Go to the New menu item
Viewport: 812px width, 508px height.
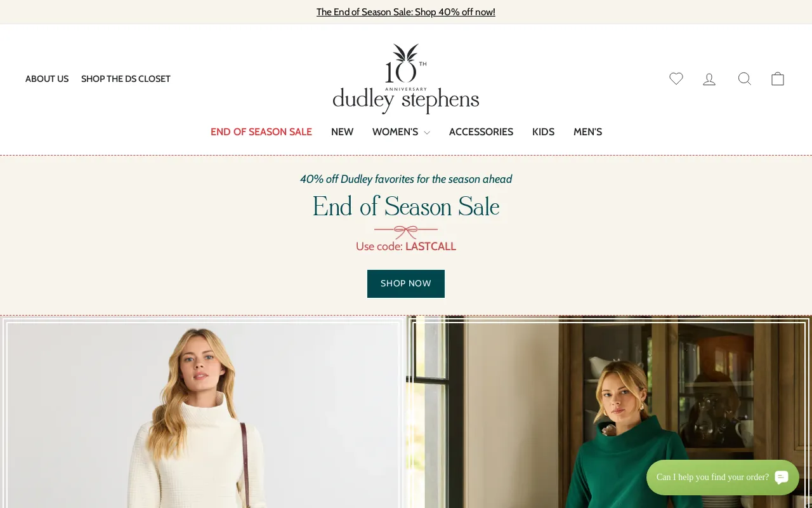point(342,132)
